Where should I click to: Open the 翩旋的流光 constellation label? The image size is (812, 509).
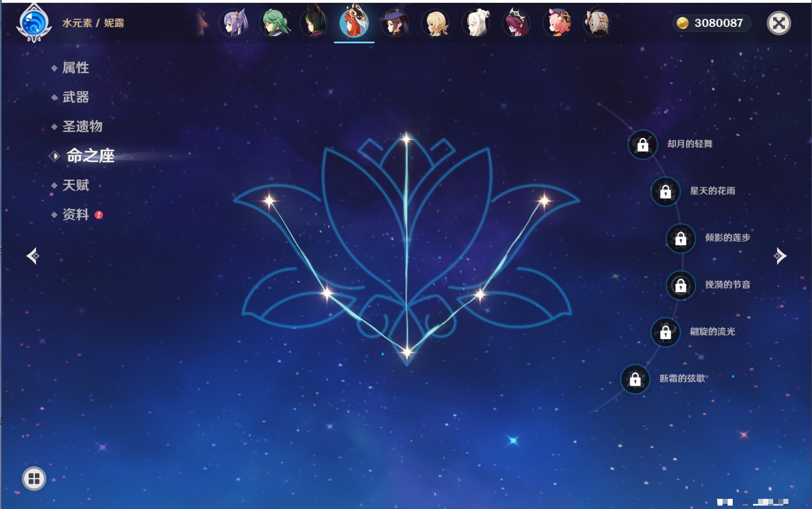712,331
